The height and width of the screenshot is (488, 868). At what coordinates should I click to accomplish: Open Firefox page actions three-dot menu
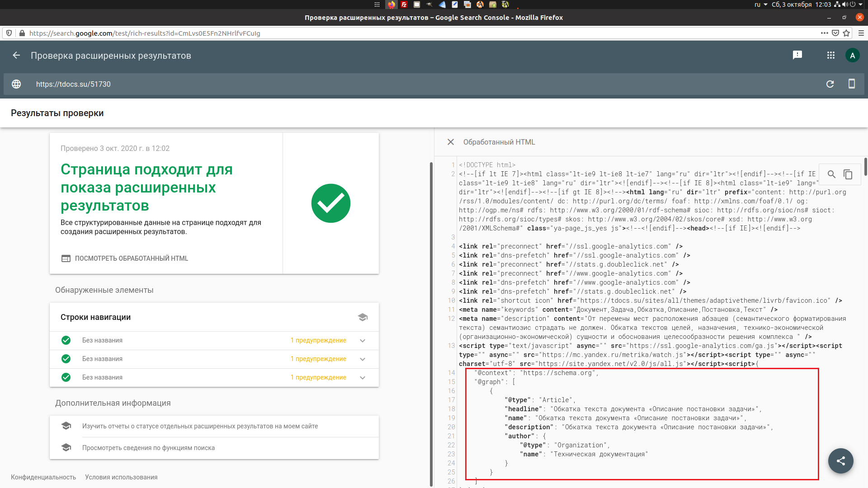(x=825, y=33)
